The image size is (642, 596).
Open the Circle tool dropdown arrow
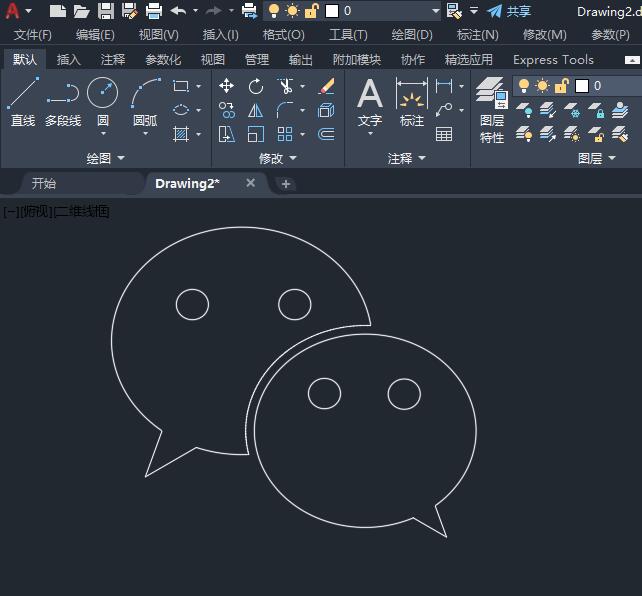coord(103,133)
